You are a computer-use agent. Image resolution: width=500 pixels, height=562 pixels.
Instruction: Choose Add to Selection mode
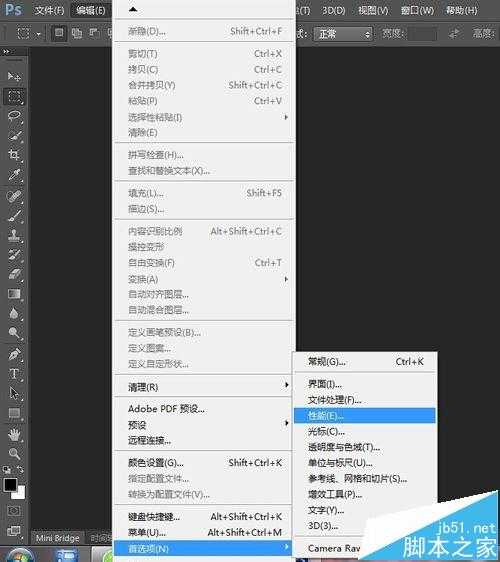click(76, 33)
